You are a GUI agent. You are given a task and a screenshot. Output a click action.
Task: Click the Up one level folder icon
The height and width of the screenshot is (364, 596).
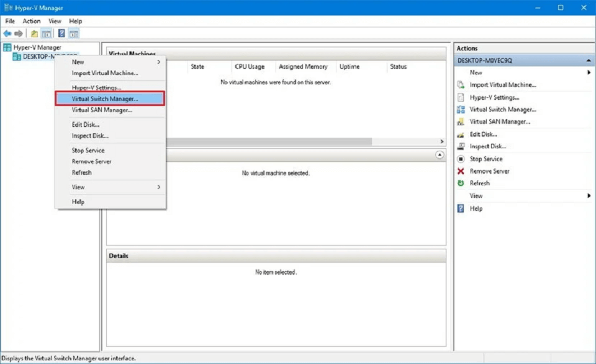(34, 33)
